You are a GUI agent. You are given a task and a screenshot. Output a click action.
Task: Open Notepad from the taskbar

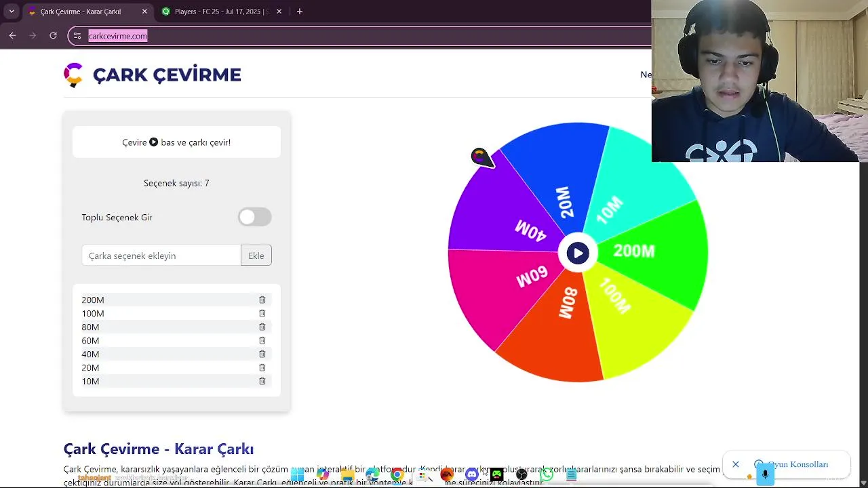(572, 474)
